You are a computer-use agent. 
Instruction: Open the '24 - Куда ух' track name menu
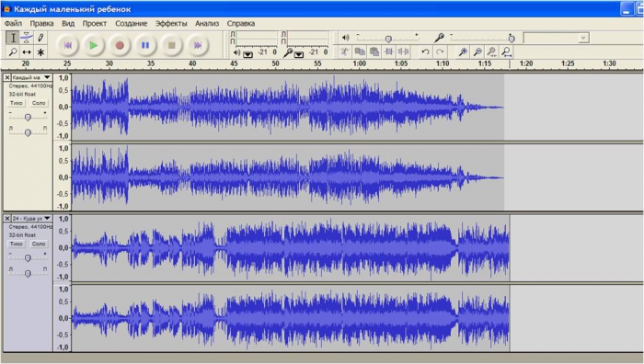click(x=31, y=218)
